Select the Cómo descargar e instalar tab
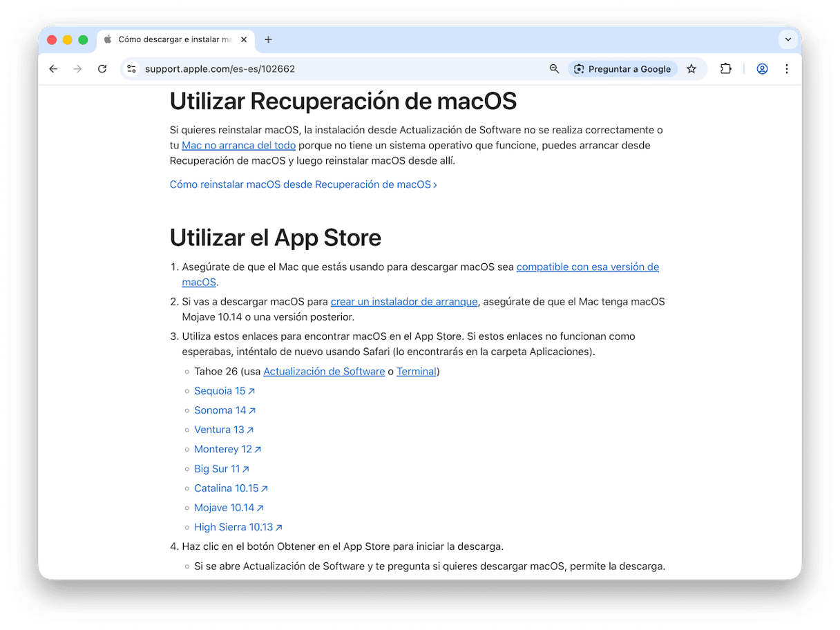Screen dimensions: 840x630 point(173,40)
